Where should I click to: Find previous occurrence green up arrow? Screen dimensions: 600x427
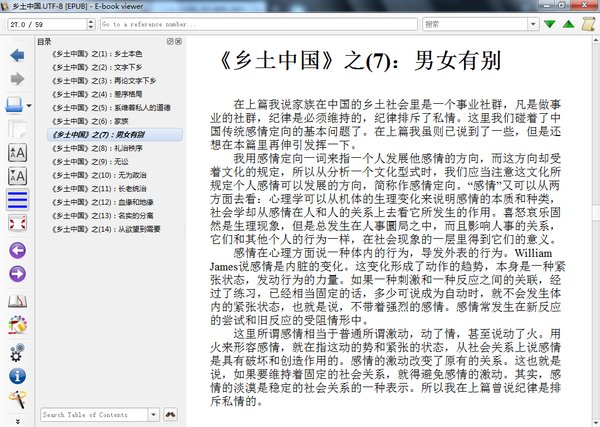tap(569, 24)
